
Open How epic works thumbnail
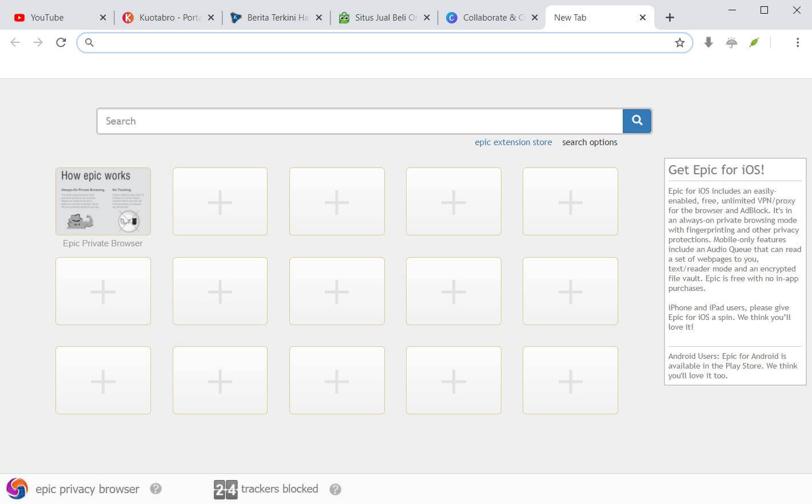tap(103, 201)
